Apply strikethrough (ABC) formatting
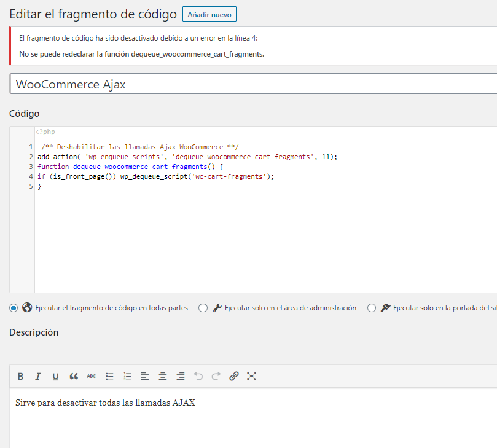 click(92, 376)
